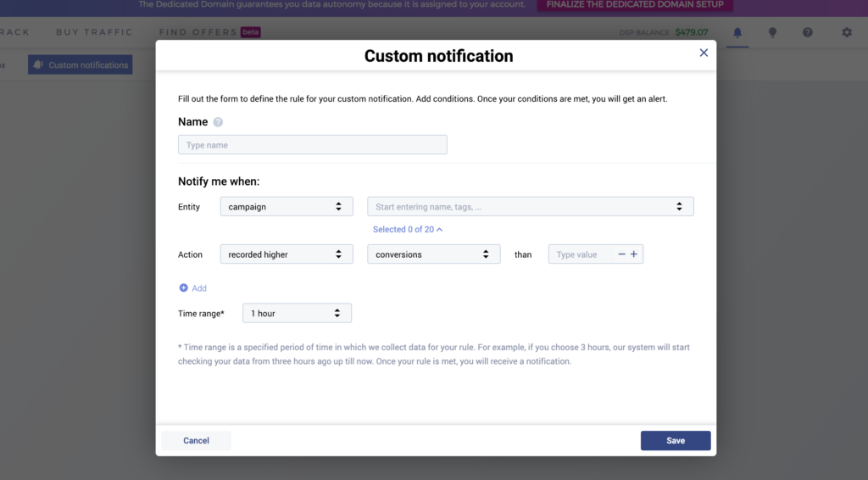The height and width of the screenshot is (480, 868).
Task: Open the Time range 1 hour dropdown
Action: pyautogui.click(x=297, y=314)
